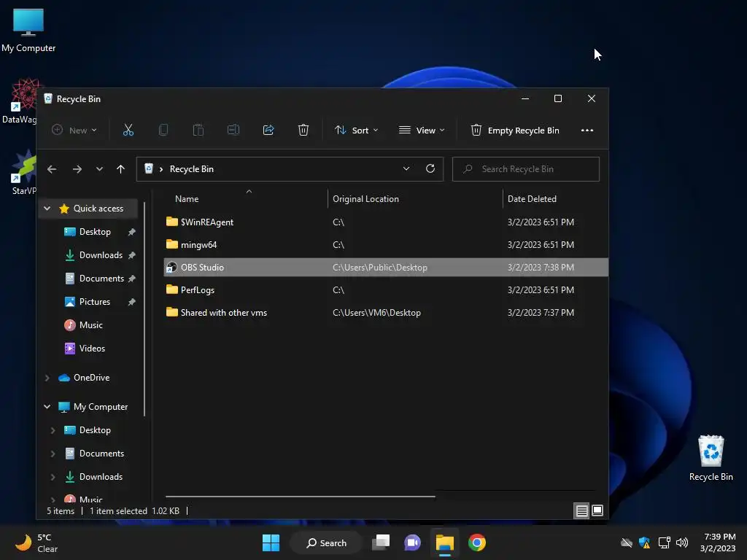Click the Windows Start button

[x=271, y=542]
